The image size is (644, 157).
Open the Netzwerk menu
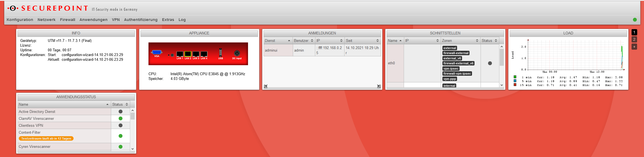pyautogui.click(x=46, y=20)
